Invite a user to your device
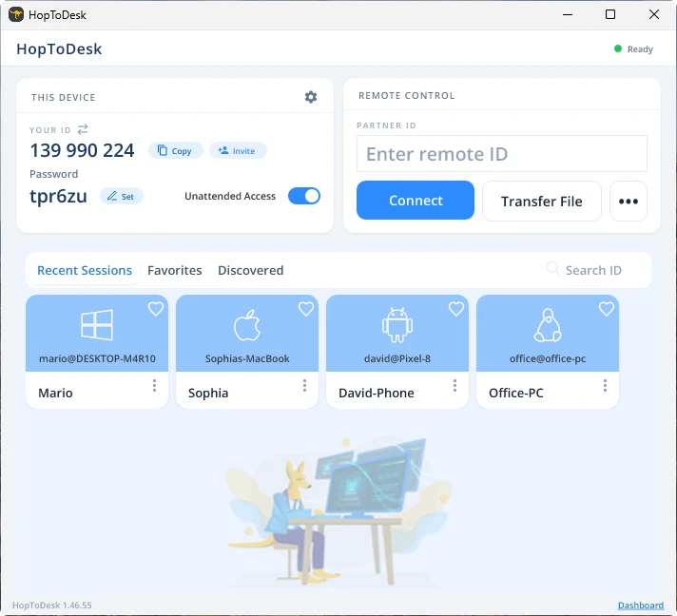 pos(238,150)
